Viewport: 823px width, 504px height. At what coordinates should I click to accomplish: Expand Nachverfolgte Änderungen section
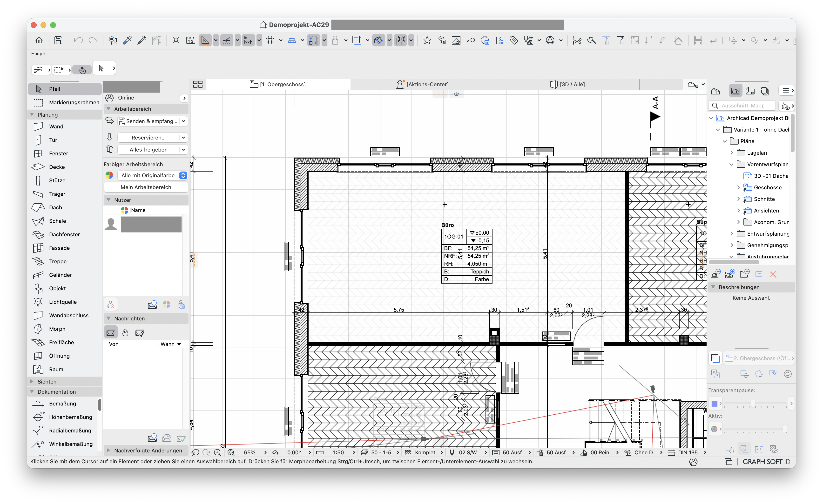(108, 451)
